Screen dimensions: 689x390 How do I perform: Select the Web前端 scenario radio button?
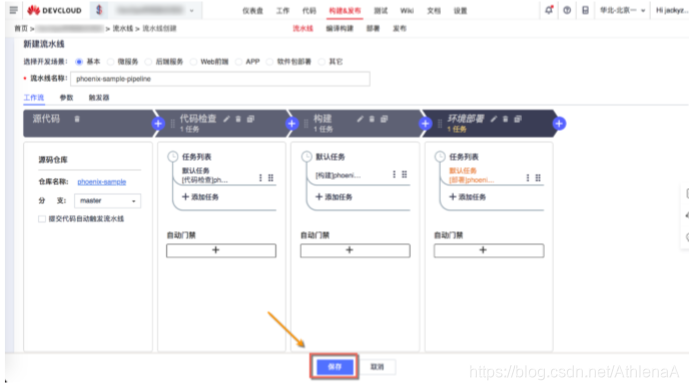[193, 62]
